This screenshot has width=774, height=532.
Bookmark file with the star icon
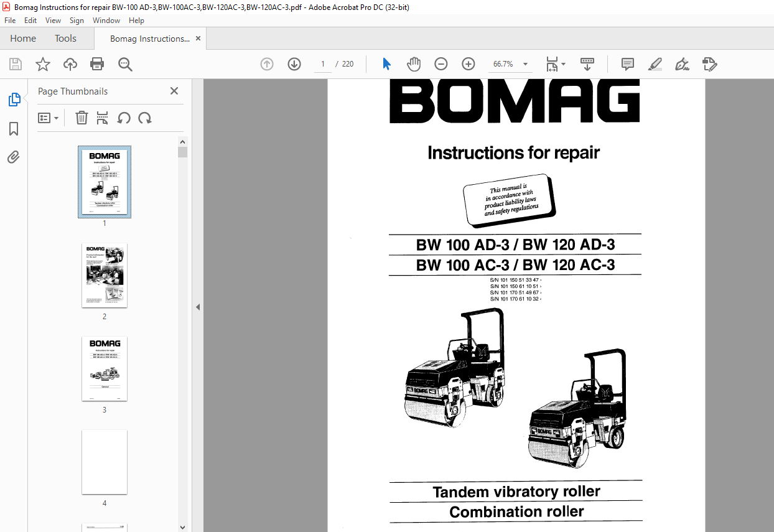42,64
